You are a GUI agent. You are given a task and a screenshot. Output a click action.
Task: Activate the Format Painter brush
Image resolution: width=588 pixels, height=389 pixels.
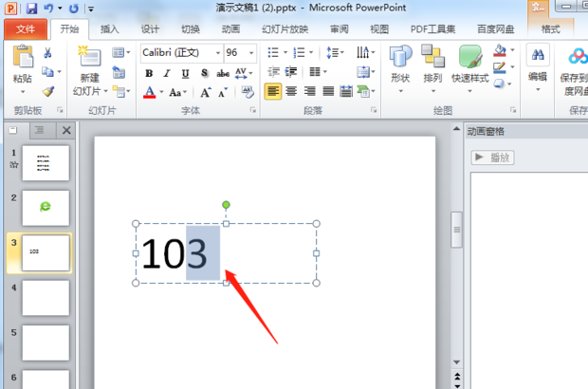[48, 91]
